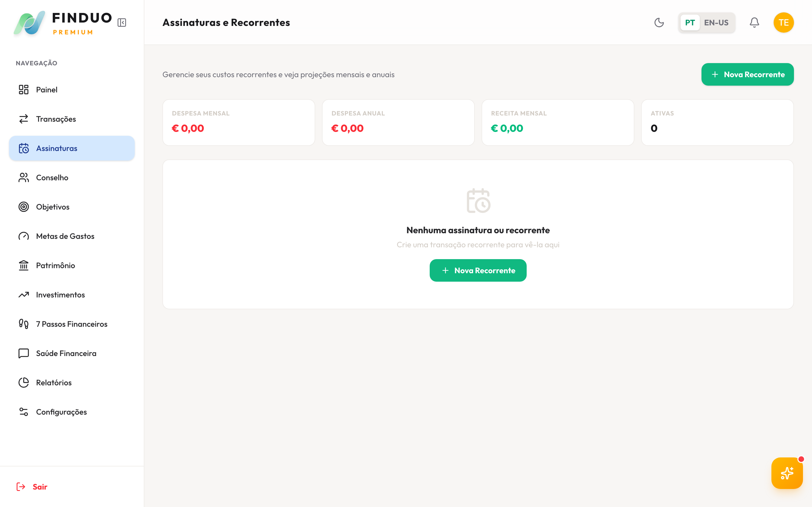Open Investimentos trending chart icon

[x=23, y=295]
